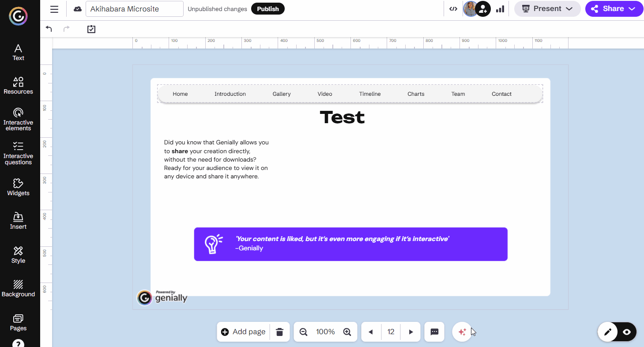644x347 pixels.
Task: Open the statistics bar chart icon
Action: click(x=500, y=9)
